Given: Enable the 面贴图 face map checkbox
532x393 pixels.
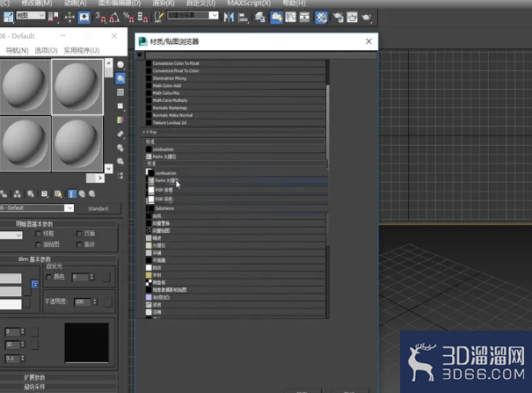Looking at the screenshot, I should (39, 244).
